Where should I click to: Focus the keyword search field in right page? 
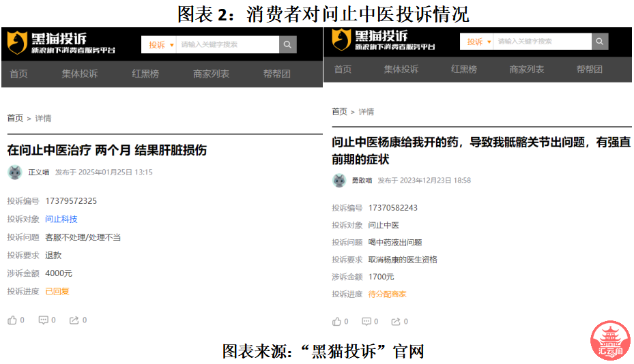pos(543,41)
